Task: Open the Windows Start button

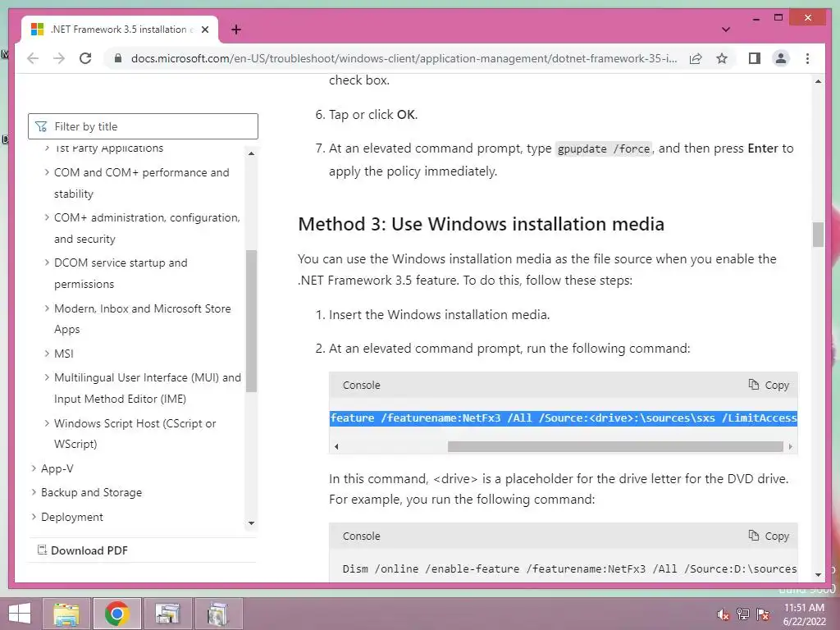Action: (x=20, y=614)
